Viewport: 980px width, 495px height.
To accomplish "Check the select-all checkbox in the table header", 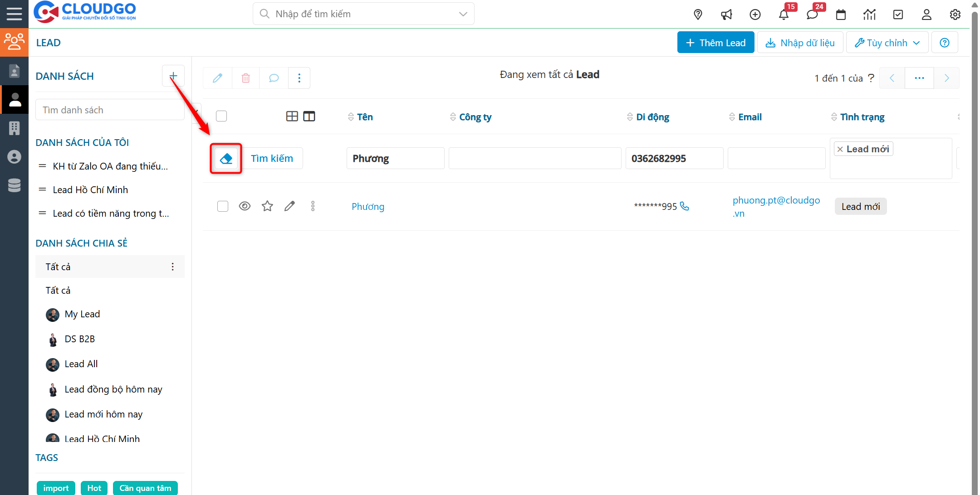I will [x=221, y=116].
